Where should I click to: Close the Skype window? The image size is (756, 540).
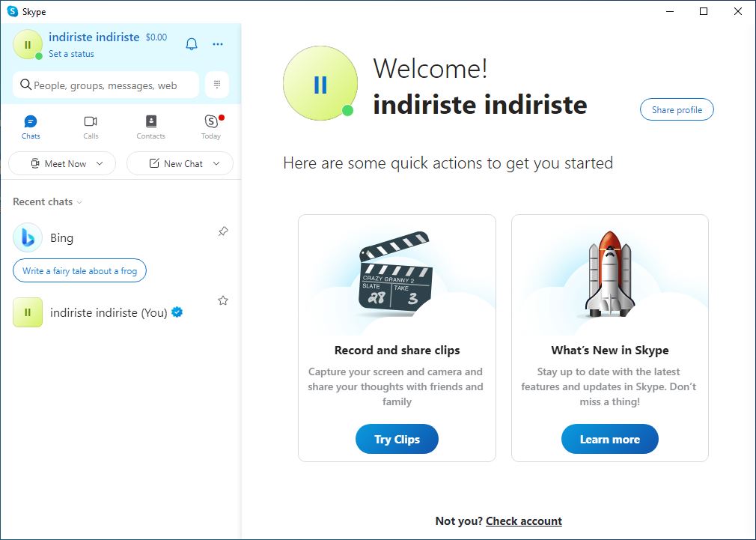[x=738, y=11]
